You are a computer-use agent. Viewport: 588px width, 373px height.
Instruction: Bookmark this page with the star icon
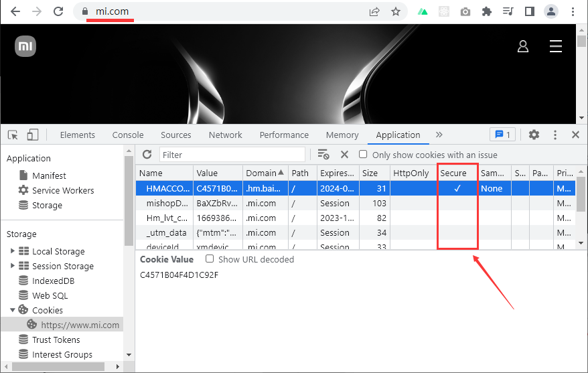click(x=396, y=11)
